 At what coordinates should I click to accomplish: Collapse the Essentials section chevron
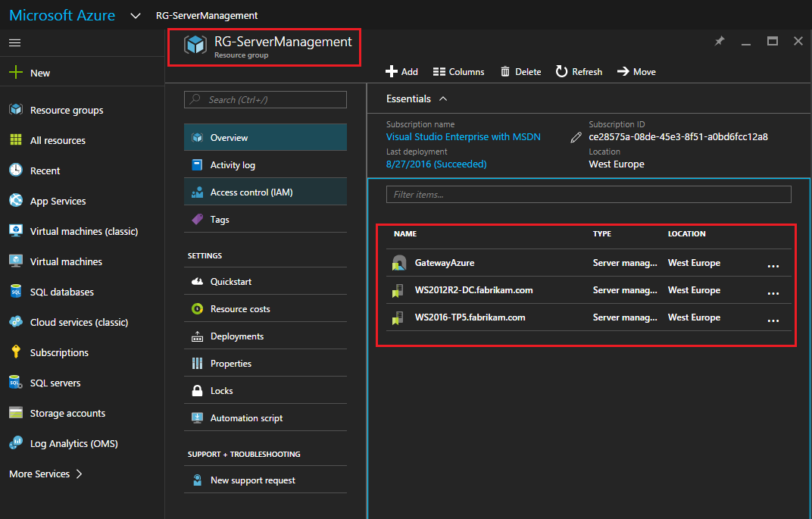(443, 99)
